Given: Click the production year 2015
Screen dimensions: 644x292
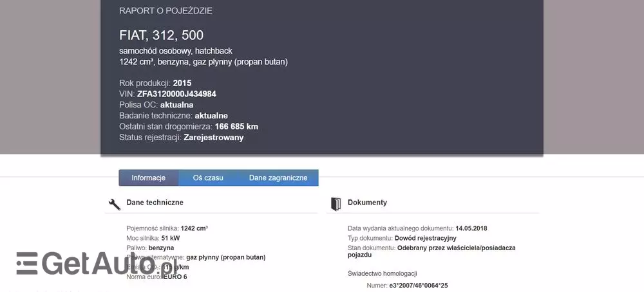Looking at the screenshot, I should pyautogui.click(x=182, y=83).
